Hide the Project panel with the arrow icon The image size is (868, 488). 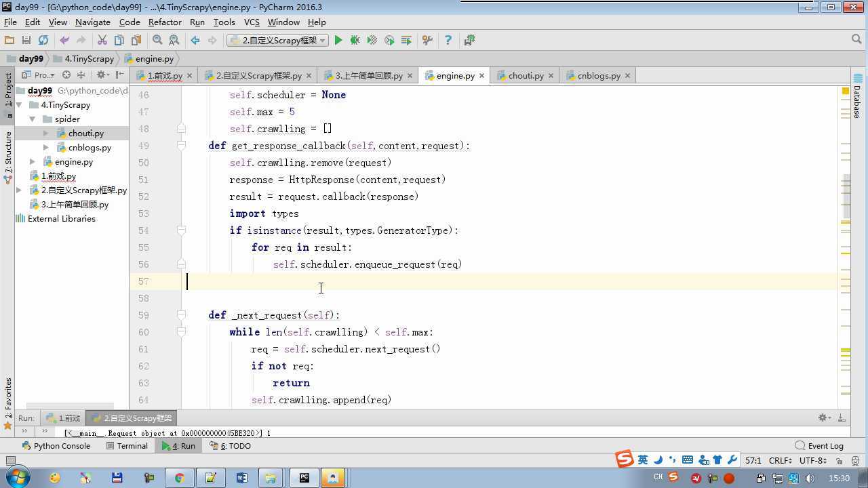(x=120, y=75)
